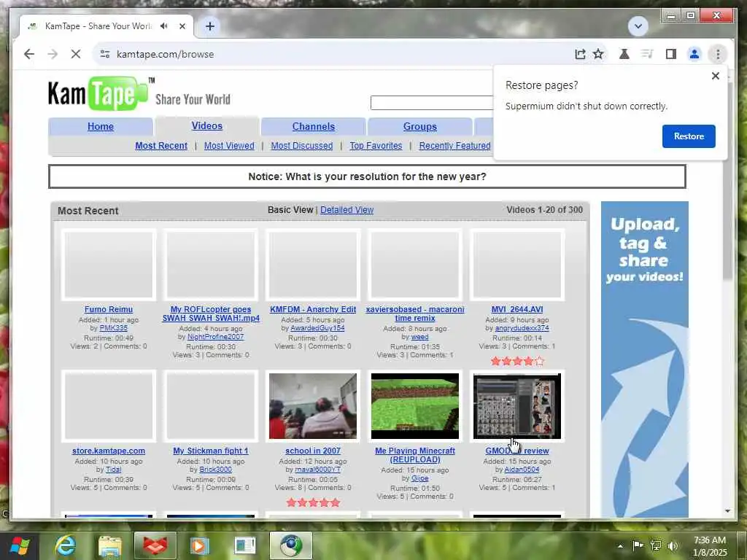
Task: Open media controls icon in toolbar
Action: coord(647,54)
